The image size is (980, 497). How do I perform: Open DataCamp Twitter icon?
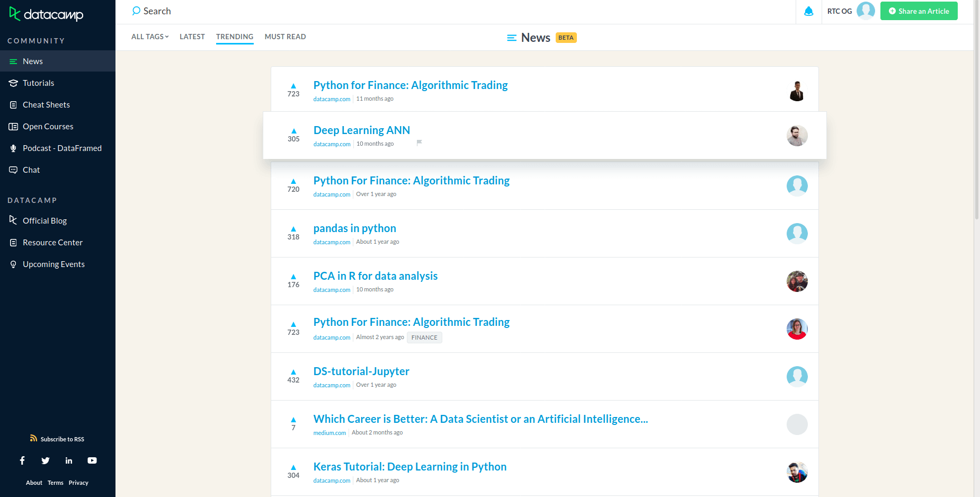(46, 460)
